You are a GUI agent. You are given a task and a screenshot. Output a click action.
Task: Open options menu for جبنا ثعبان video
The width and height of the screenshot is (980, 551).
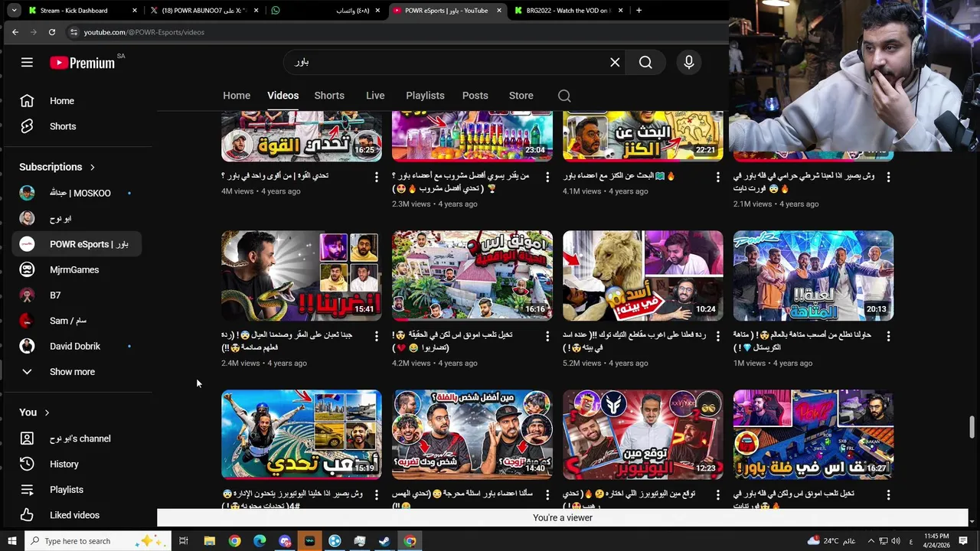pos(376,336)
